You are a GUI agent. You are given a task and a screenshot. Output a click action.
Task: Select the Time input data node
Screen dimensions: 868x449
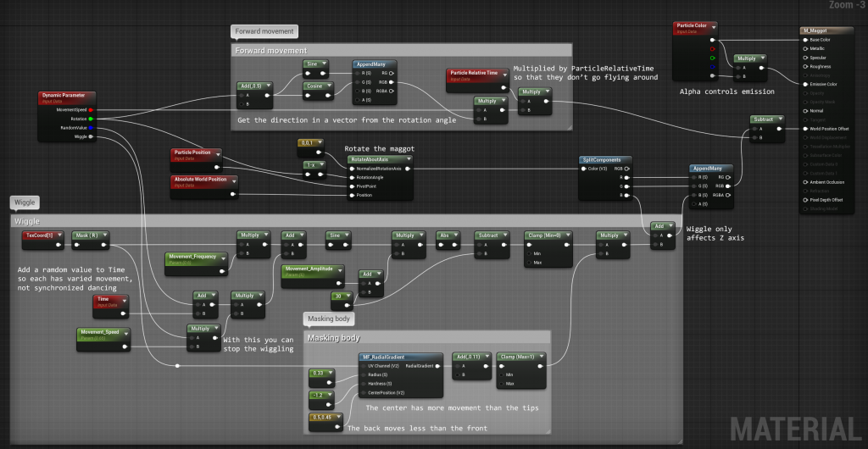click(111, 307)
